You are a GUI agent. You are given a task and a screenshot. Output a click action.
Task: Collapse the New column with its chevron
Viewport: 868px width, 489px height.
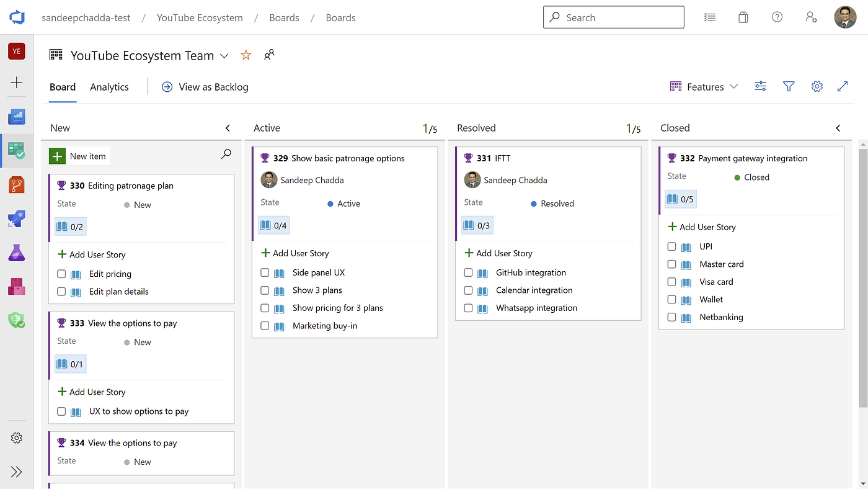[228, 128]
